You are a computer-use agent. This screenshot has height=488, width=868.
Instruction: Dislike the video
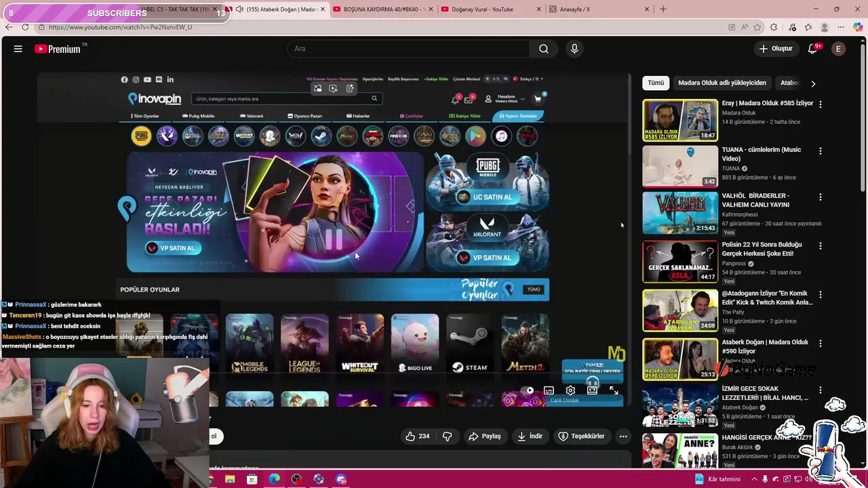pyautogui.click(x=448, y=436)
